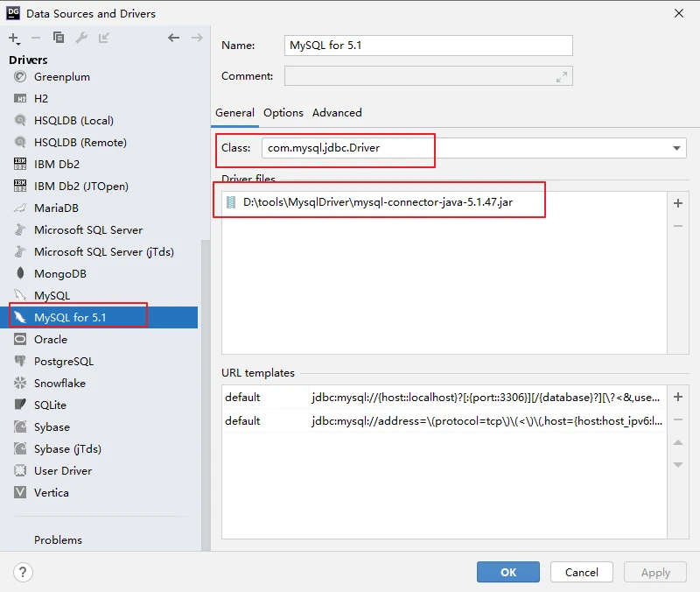Screen dimensions: 700x592
Task: Switch to the Options tab
Action: coord(283,113)
